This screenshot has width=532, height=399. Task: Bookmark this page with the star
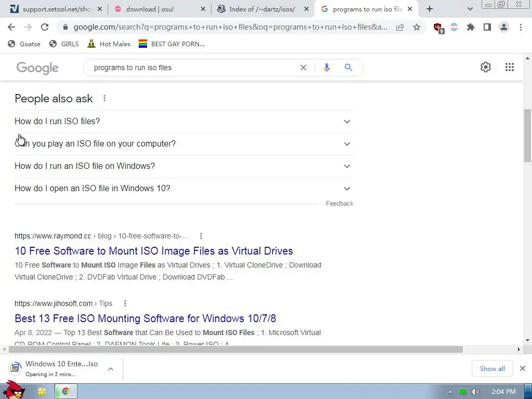pyautogui.click(x=417, y=27)
